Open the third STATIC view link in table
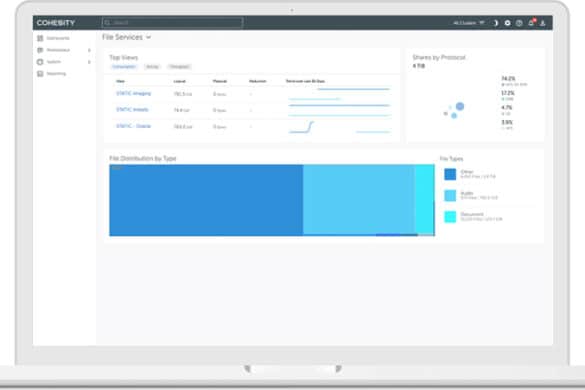 134,126
